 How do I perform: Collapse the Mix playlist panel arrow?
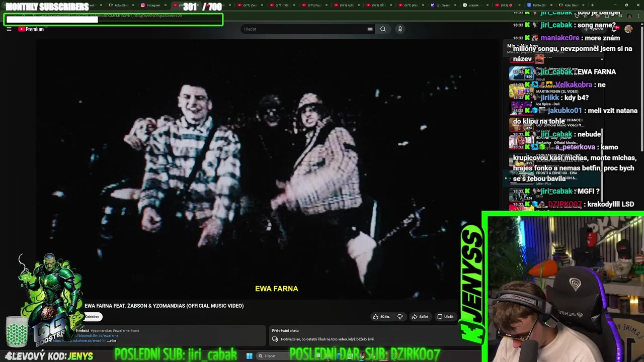click(x=601, y=59)
